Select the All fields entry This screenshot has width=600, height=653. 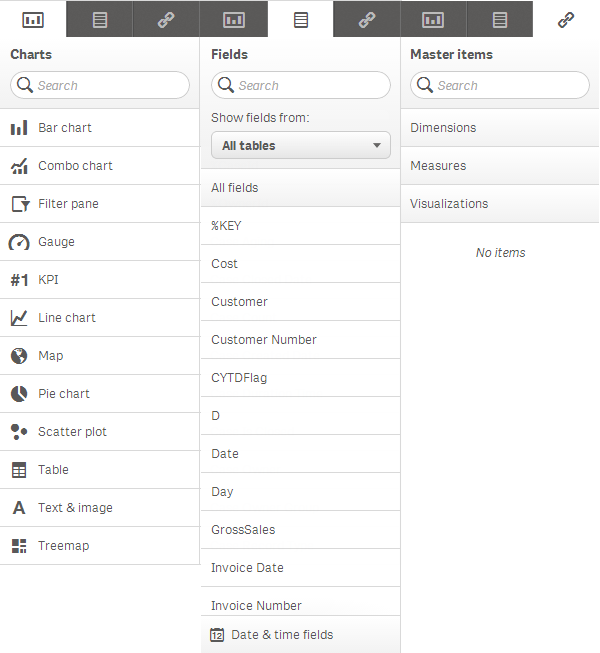click(x=300, y=188)
